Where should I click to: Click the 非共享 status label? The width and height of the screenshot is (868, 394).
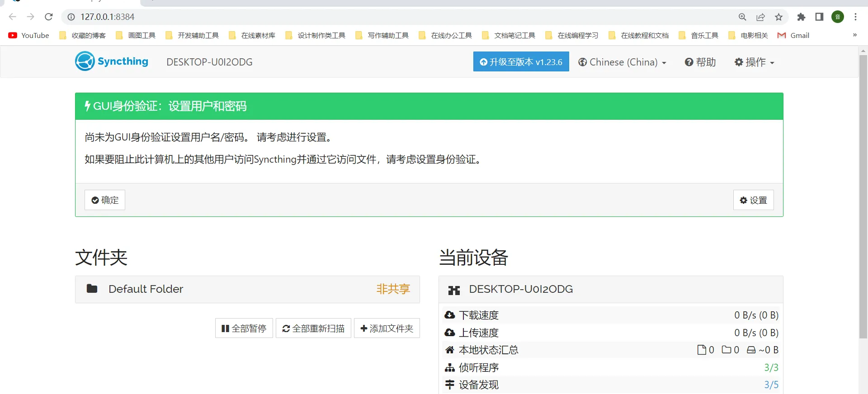click(393, 289)
